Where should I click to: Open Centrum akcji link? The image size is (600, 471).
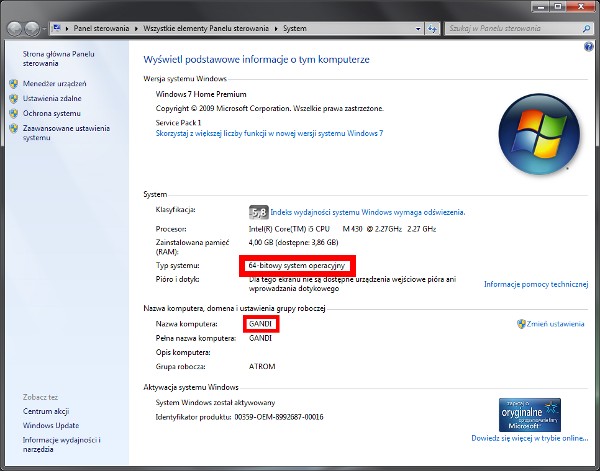(46, 411)
